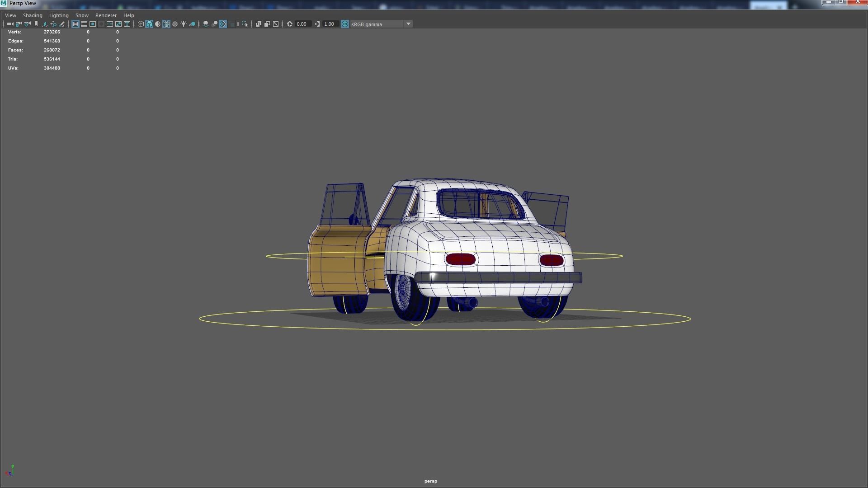Click the XYZ axis indicator
Image resolution: width=868 pixels, height=488 pixels.
coord(10,470)
